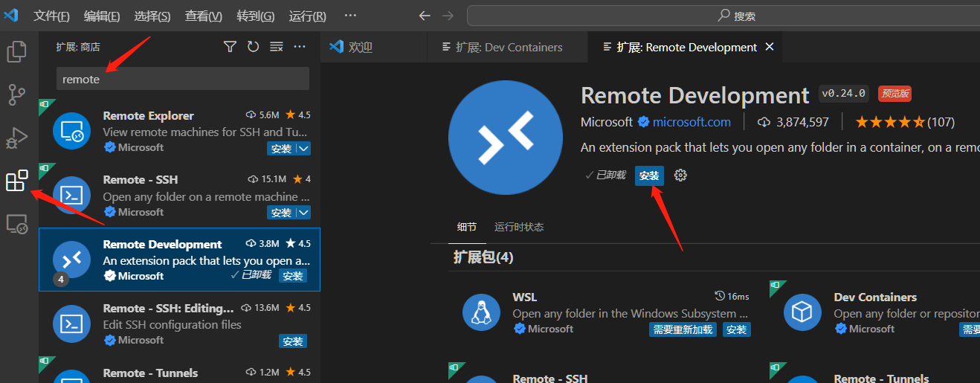This screenshot has width=980, height=383.
Task: Click the star rating (107)
Action: tap(905, 122)
